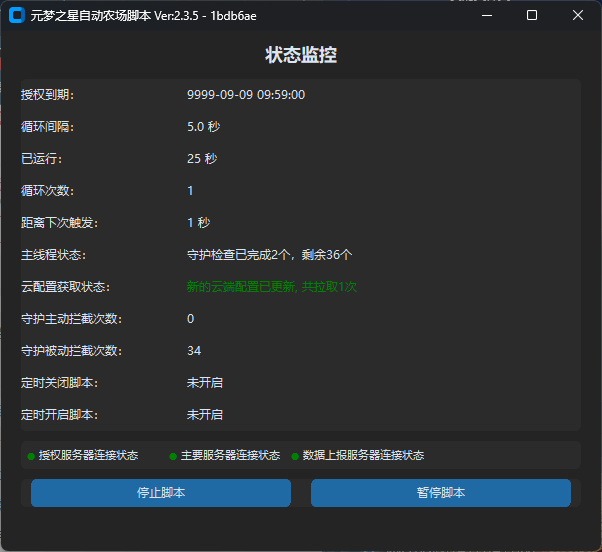The image size is (602, 552).
Task: Click the 云配置获取状态 label
Action: tap(65, 287)
